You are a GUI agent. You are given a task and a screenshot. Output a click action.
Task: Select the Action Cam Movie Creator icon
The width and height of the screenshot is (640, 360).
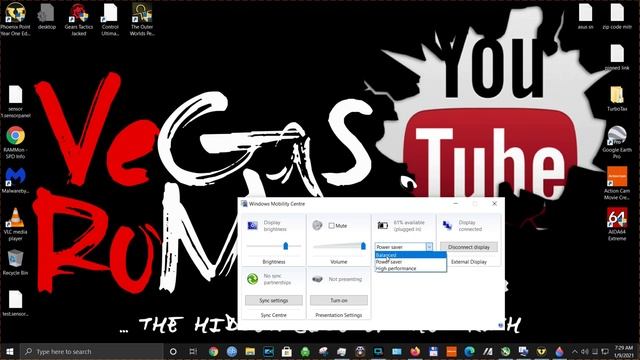coord(617,183)
